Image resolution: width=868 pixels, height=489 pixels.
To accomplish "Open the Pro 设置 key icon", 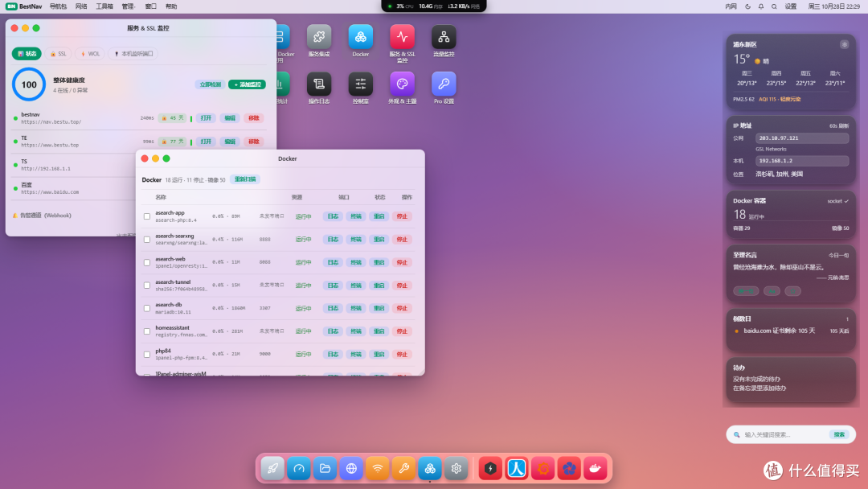I will 444,84.
